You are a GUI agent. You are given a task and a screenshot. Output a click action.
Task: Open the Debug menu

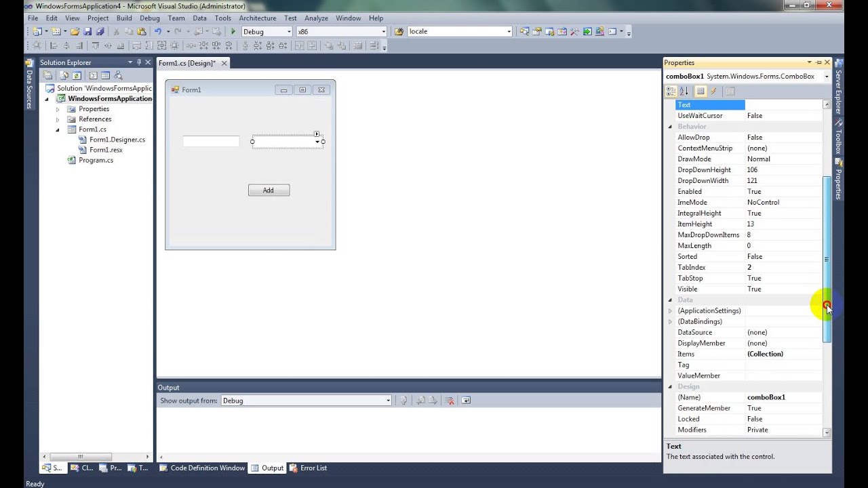(x=150, y=18)
